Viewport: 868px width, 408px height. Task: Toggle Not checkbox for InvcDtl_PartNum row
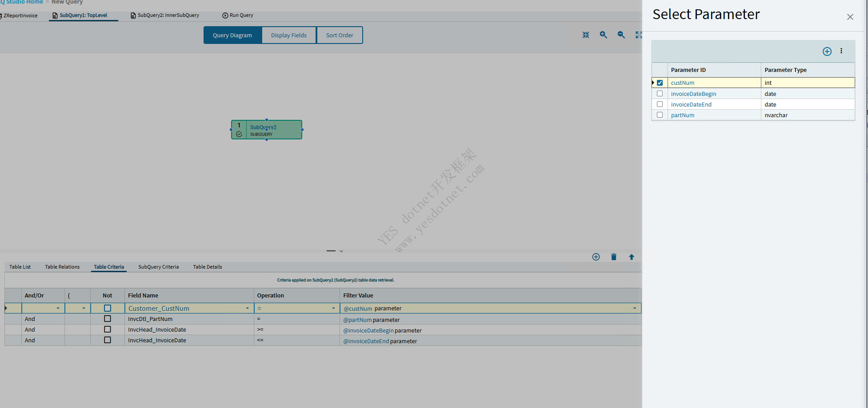click(x=107, y=319)
